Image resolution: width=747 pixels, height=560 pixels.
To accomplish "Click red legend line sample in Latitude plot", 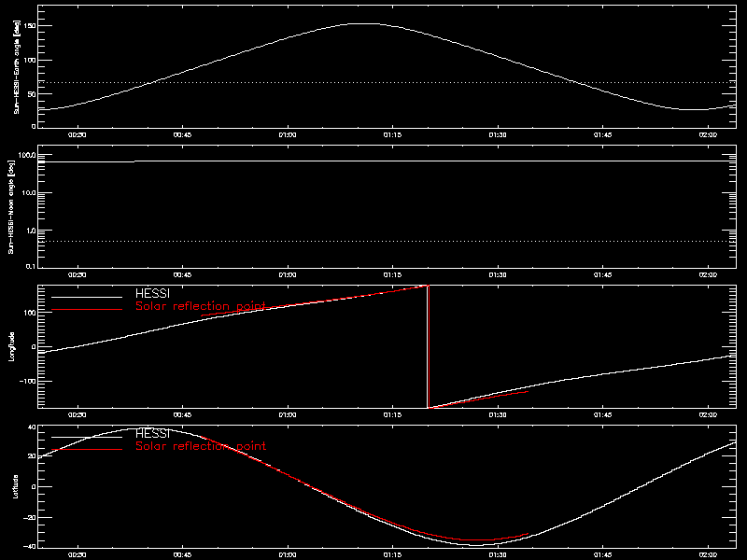I will tap(87, 450).
